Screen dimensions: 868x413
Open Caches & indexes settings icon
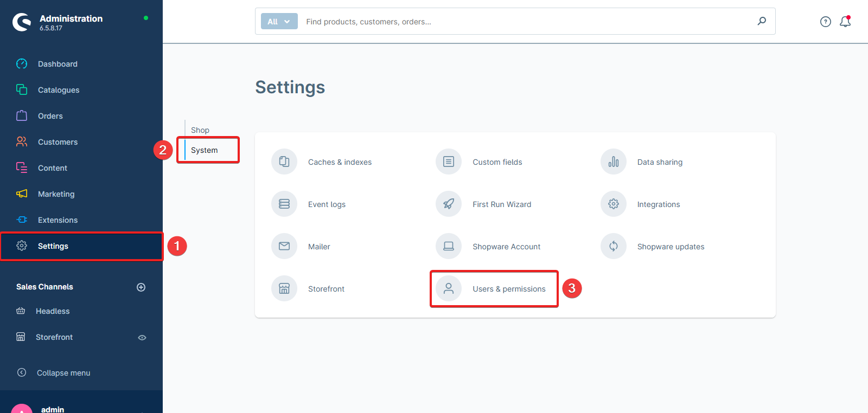[x=284, y=162]
